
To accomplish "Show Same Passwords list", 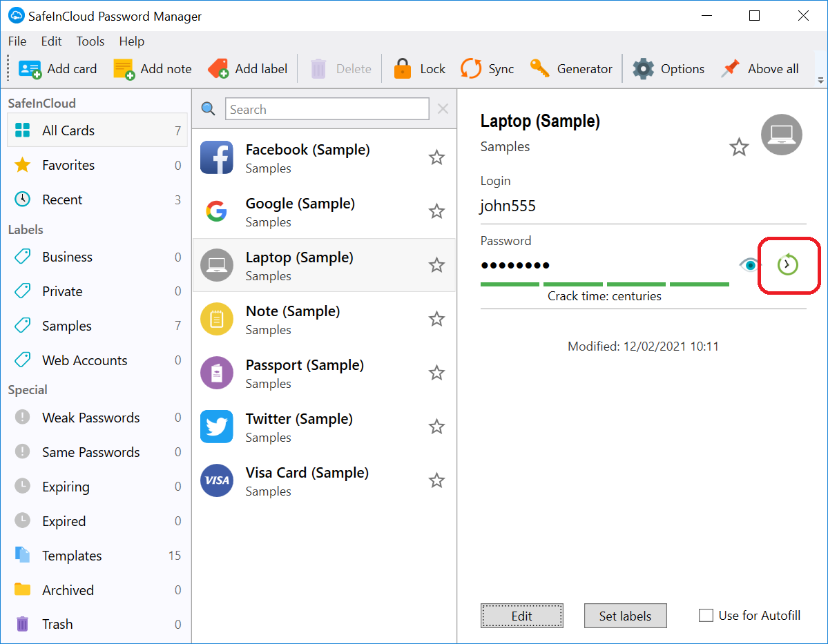I will pos(97,452).
